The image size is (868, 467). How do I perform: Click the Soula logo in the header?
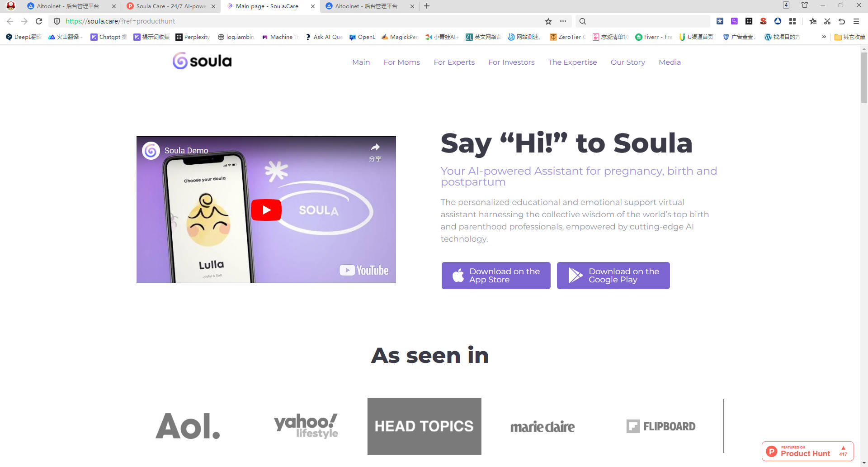point(201,60)
